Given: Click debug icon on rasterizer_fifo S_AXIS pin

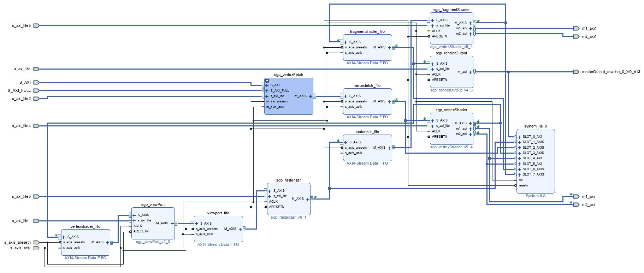Looking at the screenshot, I should [338, 141].
